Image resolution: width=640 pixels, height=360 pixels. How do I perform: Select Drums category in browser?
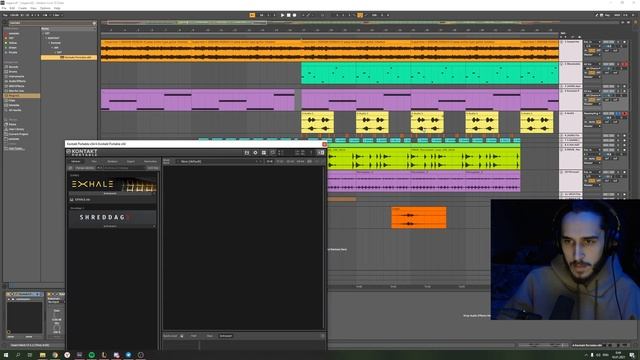coord(13,71)
